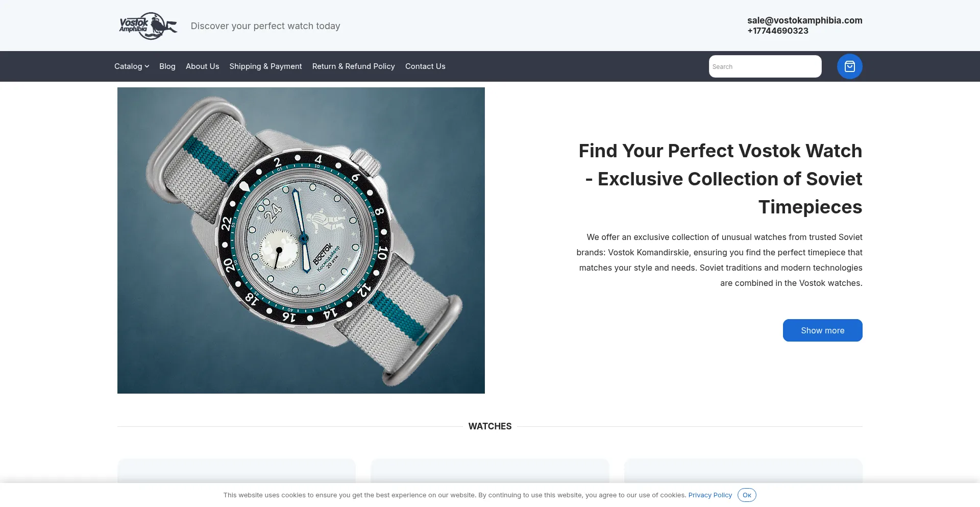980x507 pixels.
Task: Open the Privacy Policy link
Action: click(710, 495)
